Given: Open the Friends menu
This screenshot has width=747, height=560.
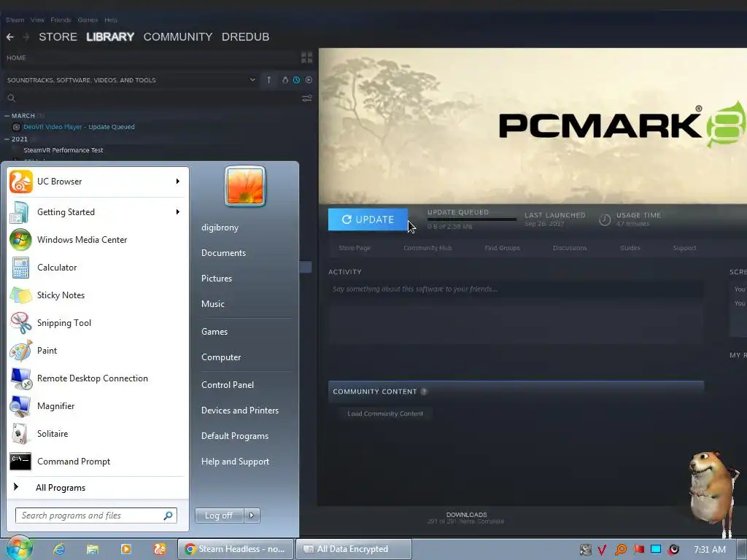Looking at the screenshot, I should click(x=61, y=20).
